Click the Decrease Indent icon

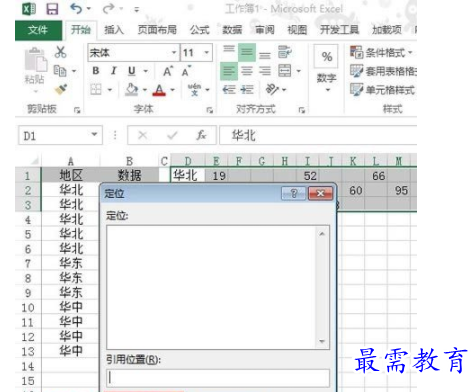tap(229, 89)
